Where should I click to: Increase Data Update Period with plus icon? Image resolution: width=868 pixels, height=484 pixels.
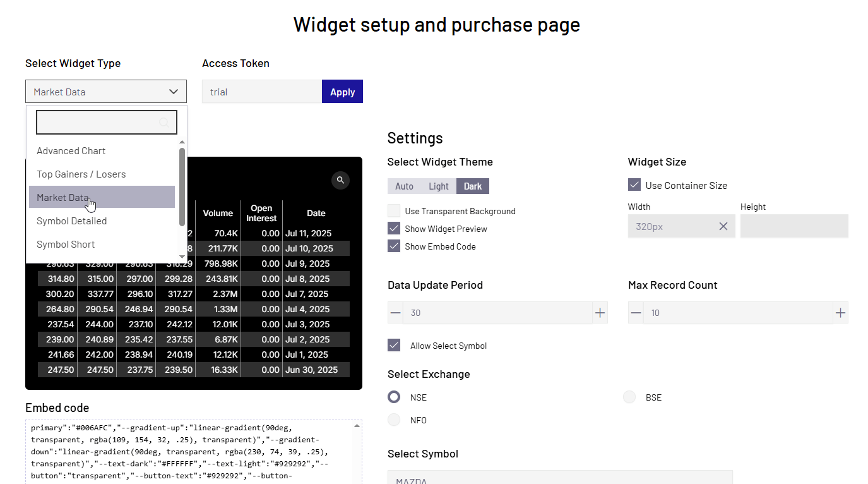(x=600, y=313)
